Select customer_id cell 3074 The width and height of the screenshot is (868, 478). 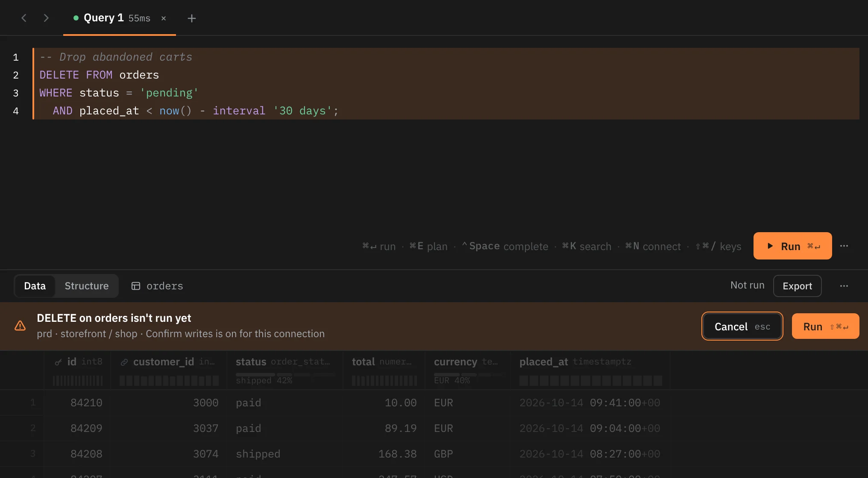tap(169, 454)
